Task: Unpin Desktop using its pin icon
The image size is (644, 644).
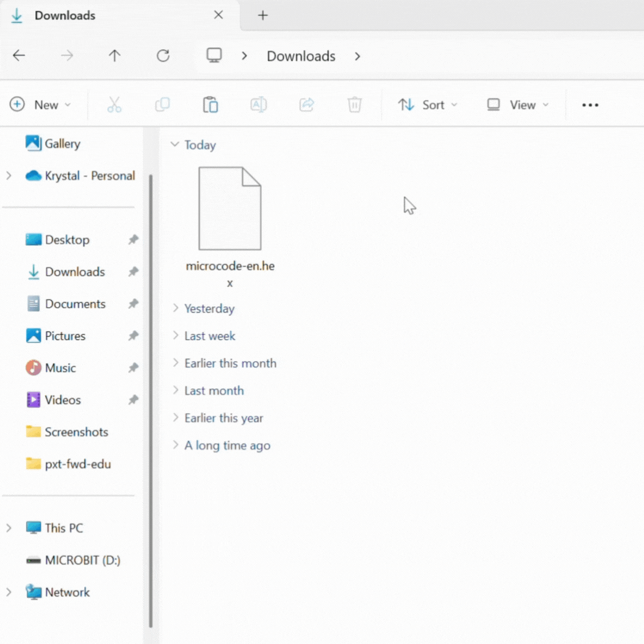Action: point(133,240)
